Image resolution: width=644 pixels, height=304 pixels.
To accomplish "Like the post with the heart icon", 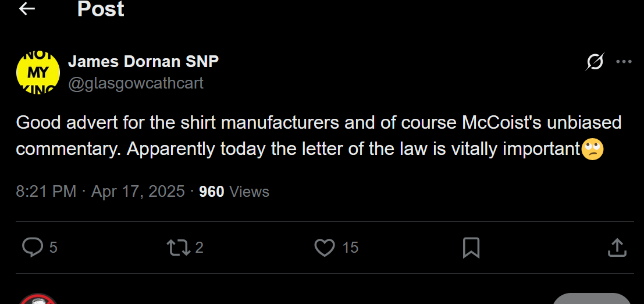I will [x=325, y=248].
